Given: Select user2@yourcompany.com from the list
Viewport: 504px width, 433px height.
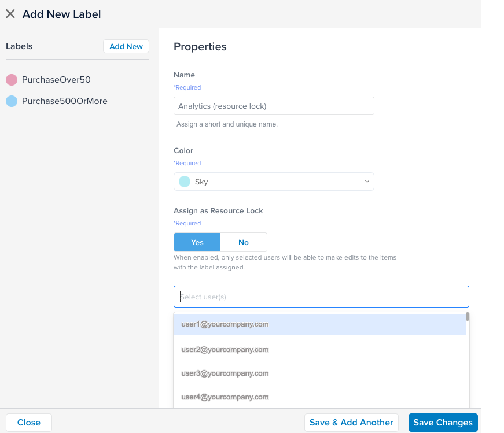Looking at the screenshot, I should pos(225,350).
